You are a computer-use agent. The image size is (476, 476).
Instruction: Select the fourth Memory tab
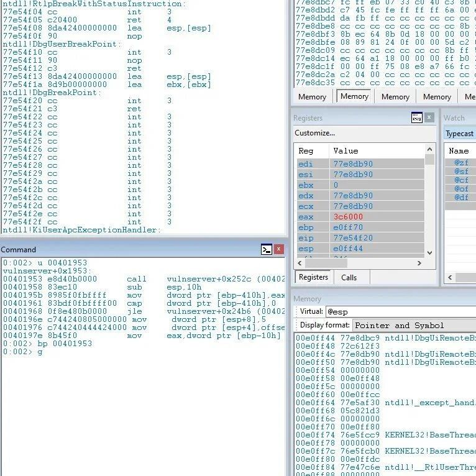point(437,97)
